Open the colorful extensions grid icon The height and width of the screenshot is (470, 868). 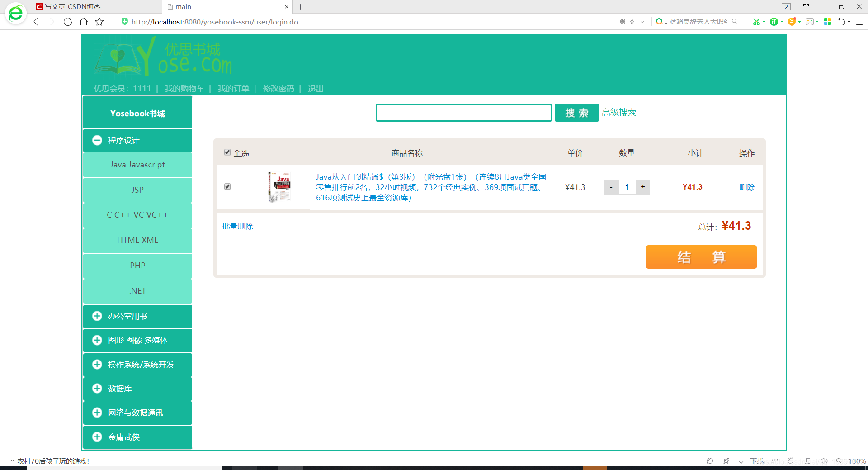coord(828,22)
